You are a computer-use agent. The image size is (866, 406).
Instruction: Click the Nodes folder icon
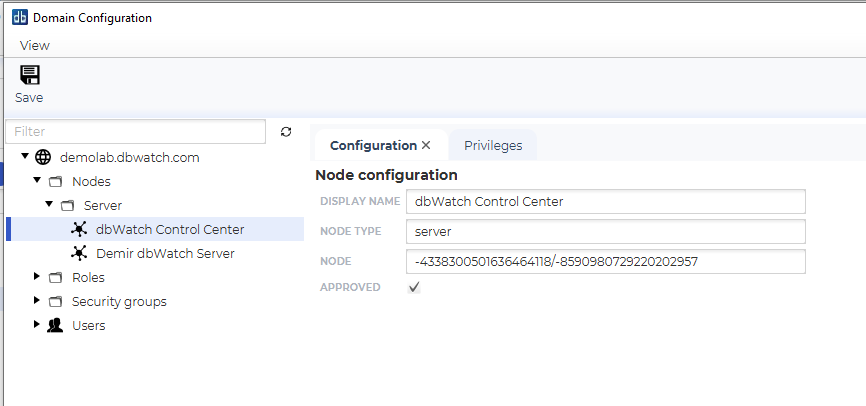(55, 182)
